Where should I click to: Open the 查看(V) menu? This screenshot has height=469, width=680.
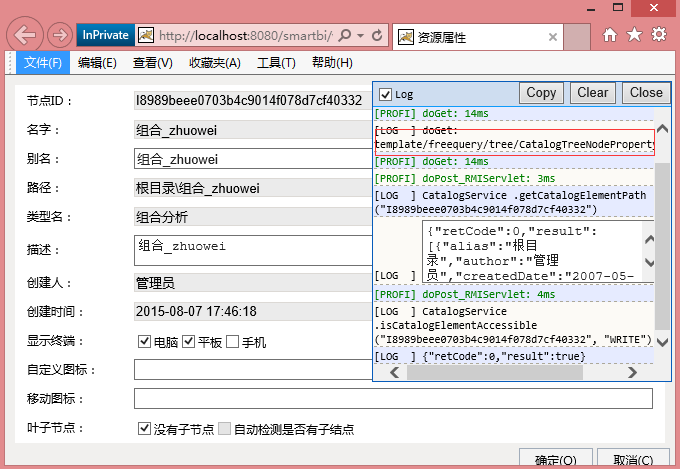[153, 63]
